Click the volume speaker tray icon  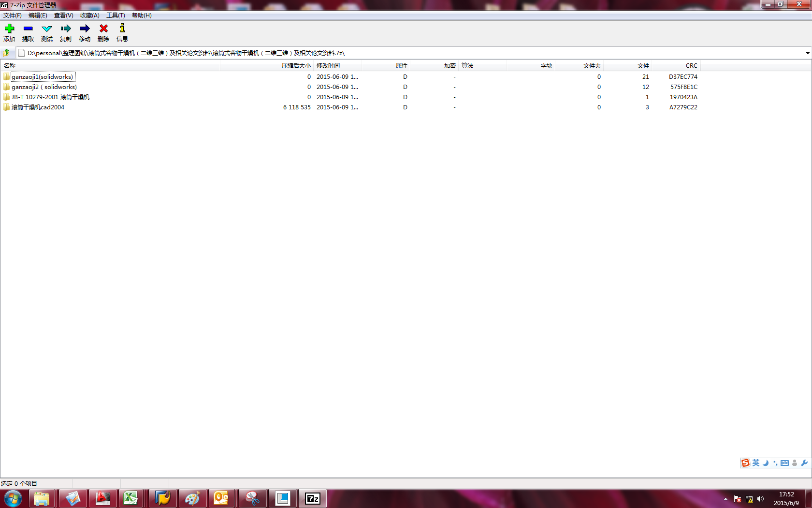[761, 499]
